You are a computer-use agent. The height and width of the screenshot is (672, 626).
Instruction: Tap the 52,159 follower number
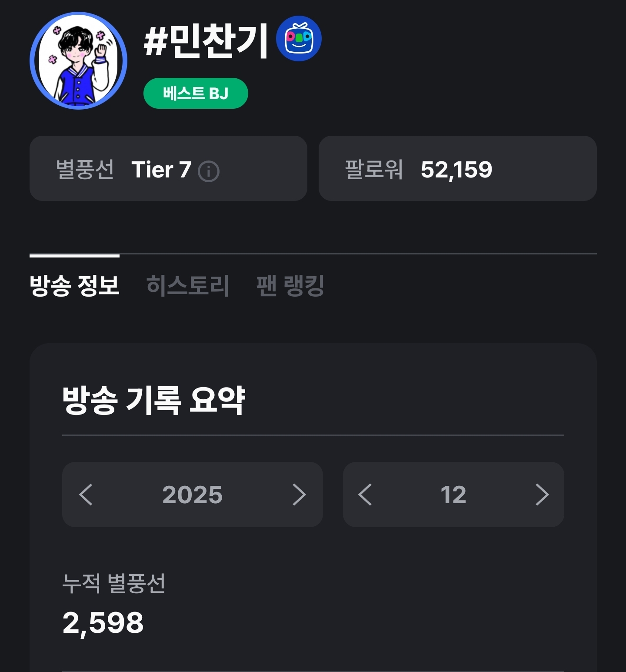pyautogui.click(x=456, y=170)
